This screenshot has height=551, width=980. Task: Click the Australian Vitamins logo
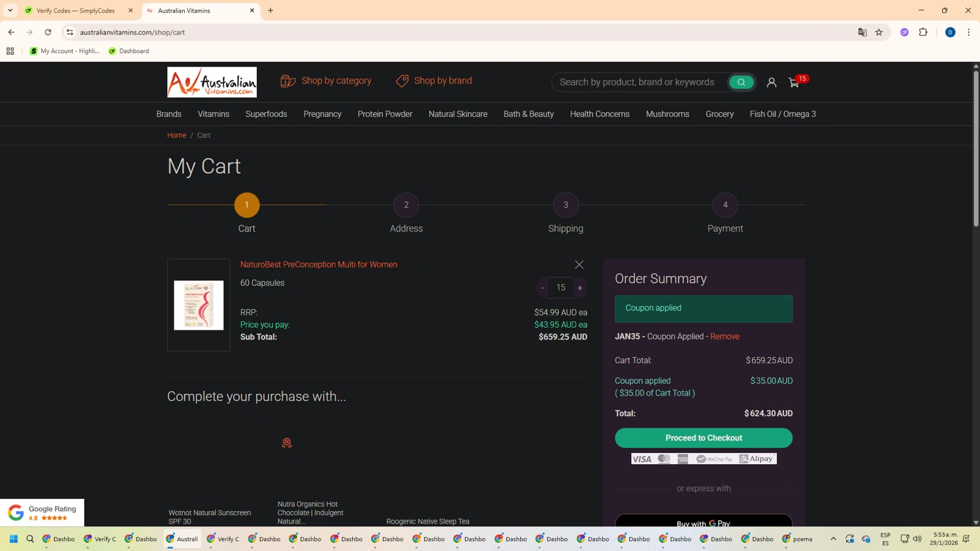point(212,82)
